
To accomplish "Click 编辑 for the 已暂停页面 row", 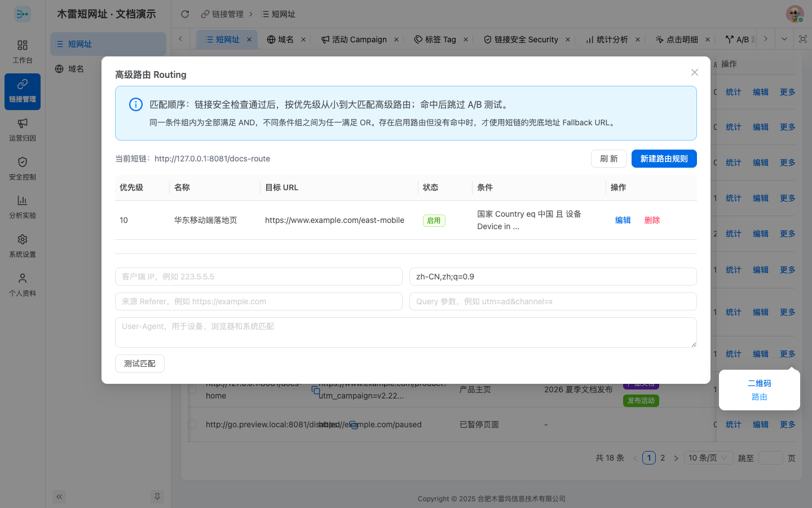I will pyautogui.click(x=761, y=424).
